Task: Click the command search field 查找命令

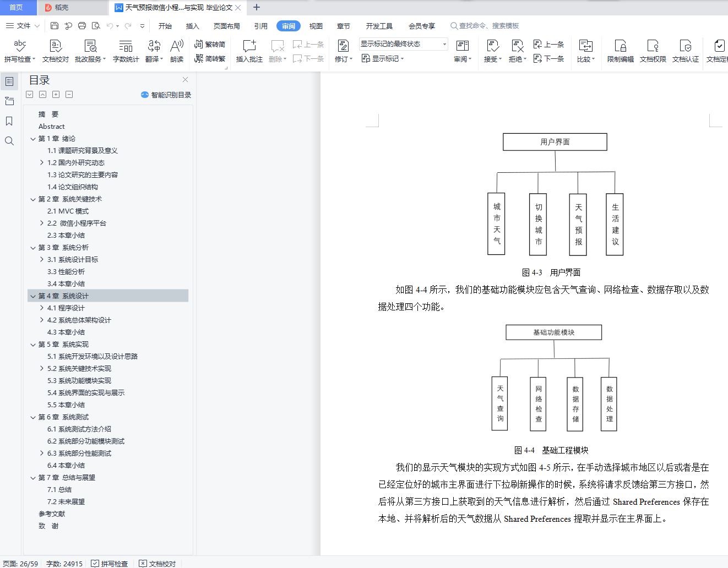Action: (x=485, y=26)
